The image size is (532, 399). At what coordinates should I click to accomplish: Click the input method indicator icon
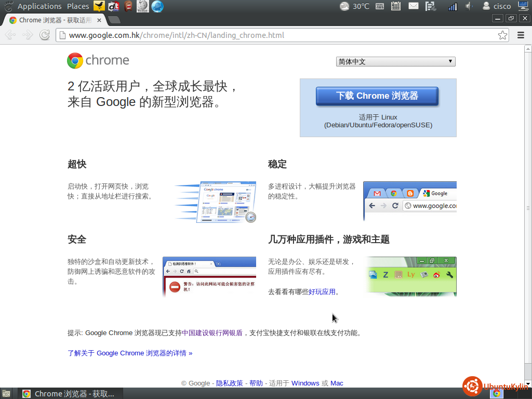(x=431, y=6)
